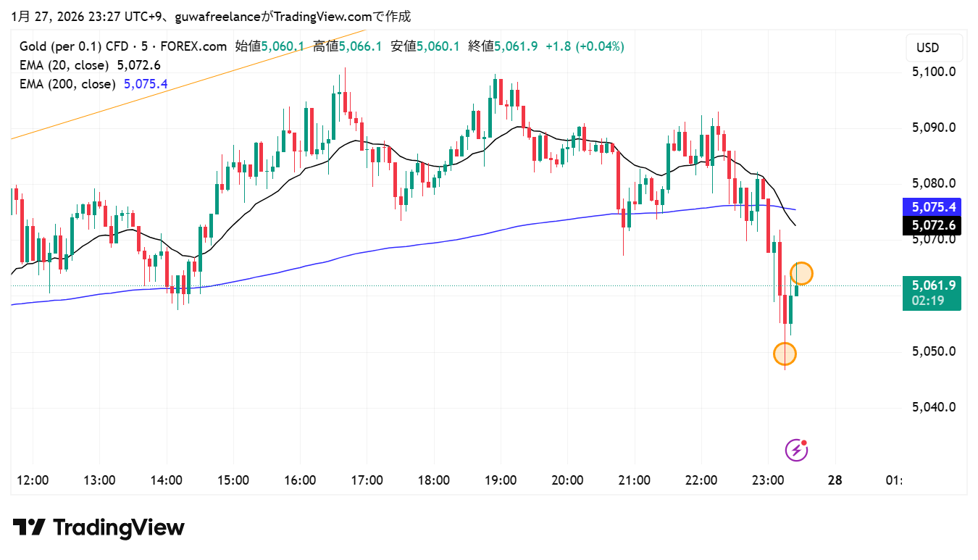Click the TradingView logo at bottom left

point(99,527)
